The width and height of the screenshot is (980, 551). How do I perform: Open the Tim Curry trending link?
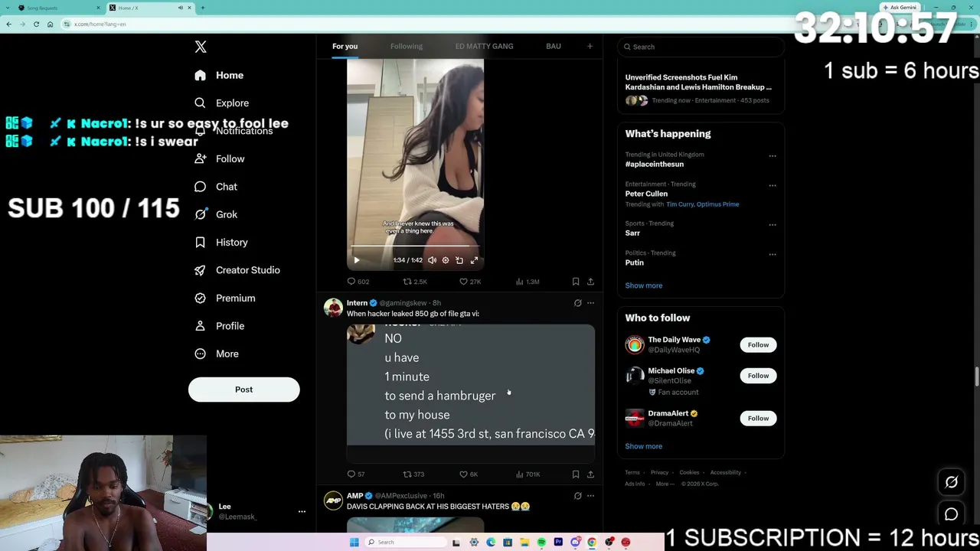pyautogui.click(x=679, y=204)
